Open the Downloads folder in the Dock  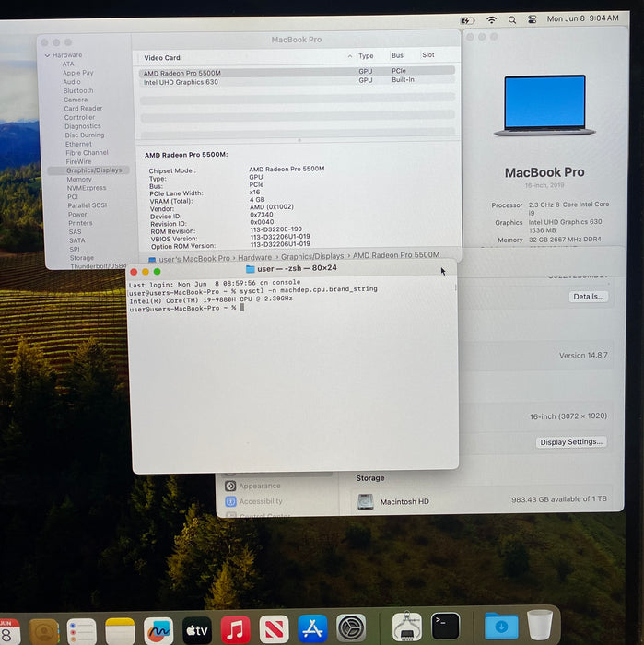tap(501, 626)
